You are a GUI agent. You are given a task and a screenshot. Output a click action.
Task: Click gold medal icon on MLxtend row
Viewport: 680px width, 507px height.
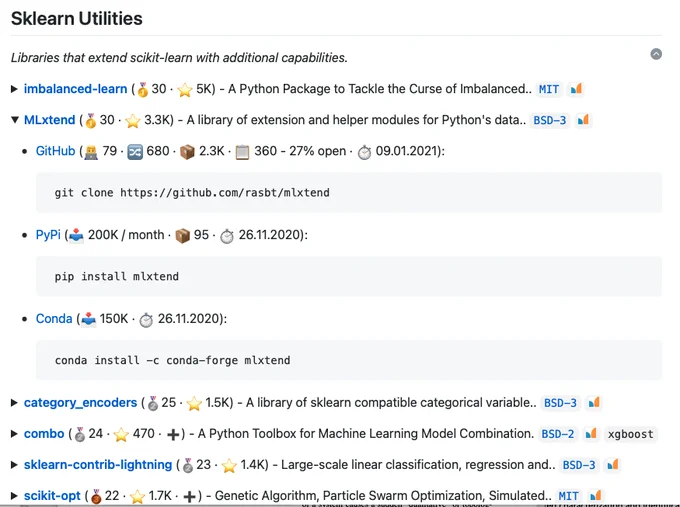pos(91,121)
